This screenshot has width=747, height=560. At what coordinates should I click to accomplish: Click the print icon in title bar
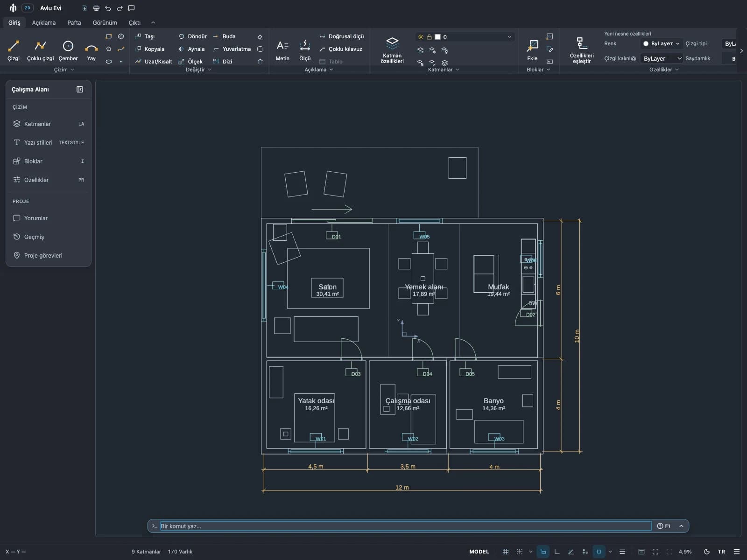96,8
